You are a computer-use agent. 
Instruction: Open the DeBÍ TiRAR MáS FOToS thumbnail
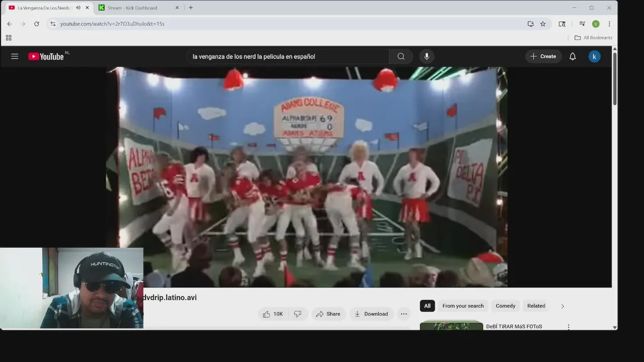(451, 326)
